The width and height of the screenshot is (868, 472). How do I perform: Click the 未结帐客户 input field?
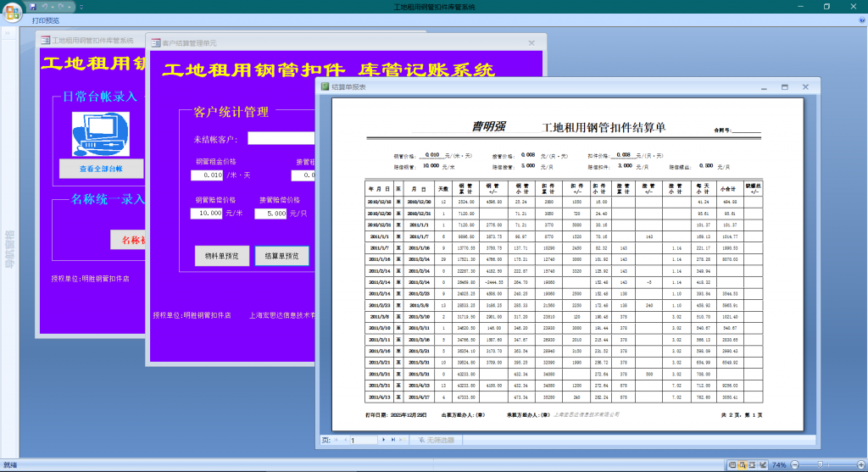(281, 139)
